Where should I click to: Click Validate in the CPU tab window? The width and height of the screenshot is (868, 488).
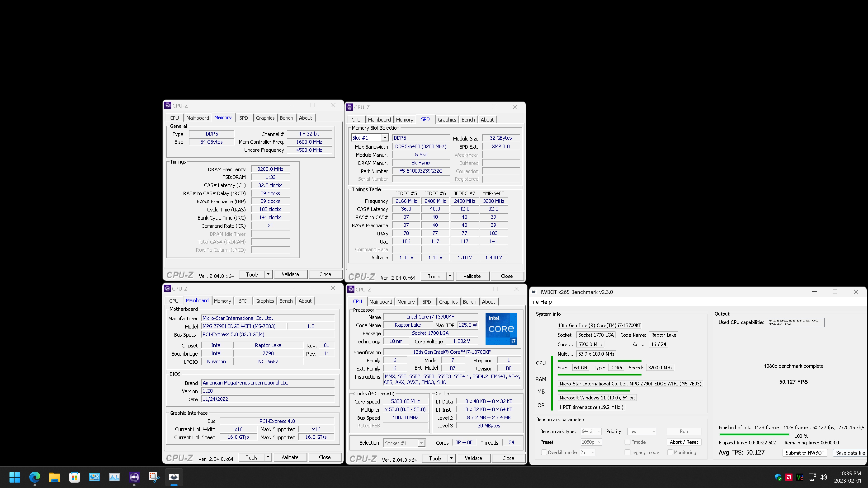click(x=473, y=458)
